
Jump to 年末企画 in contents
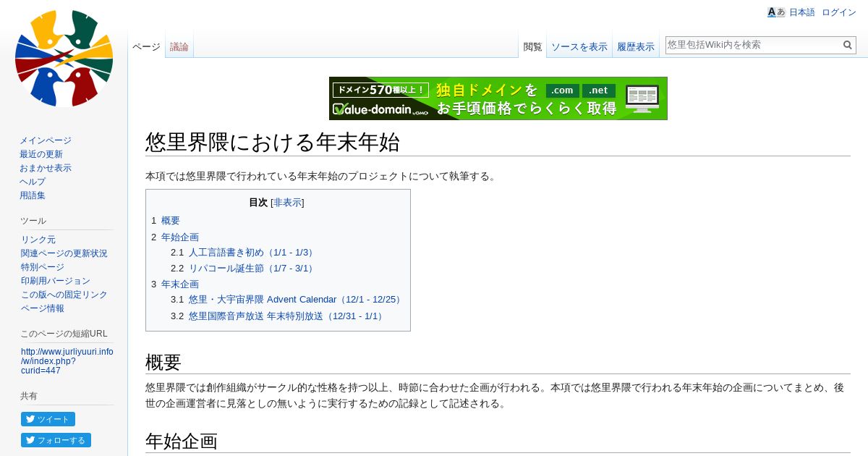tap(180, 284)
